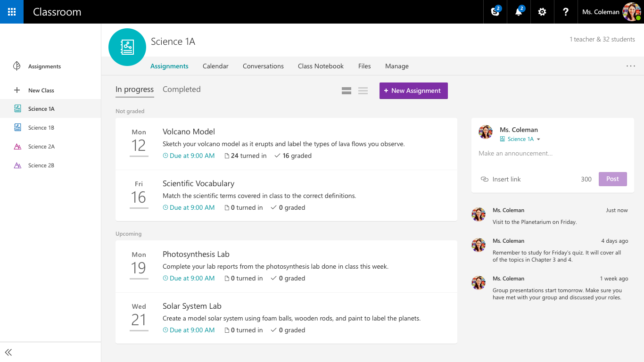
Task: Open the app launcher waffle icon
Action: point(12,12)
